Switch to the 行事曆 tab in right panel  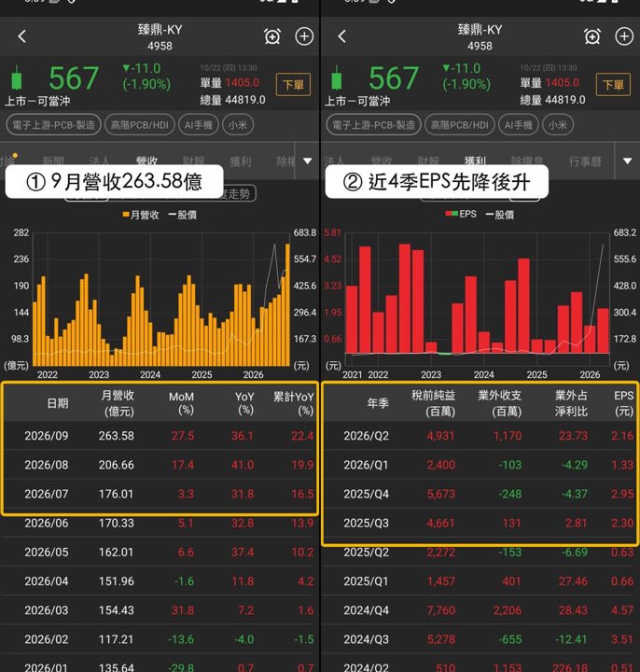pyautogui.click(x=585, y=161)
